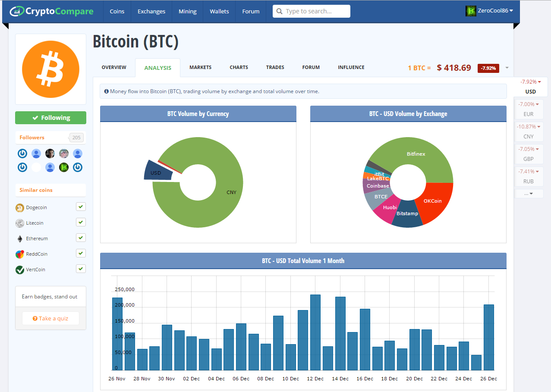This screenshot has width=551, height=392.
Task: Go to Forum in the top navigation bar
Action: click(x=251, y=11)
